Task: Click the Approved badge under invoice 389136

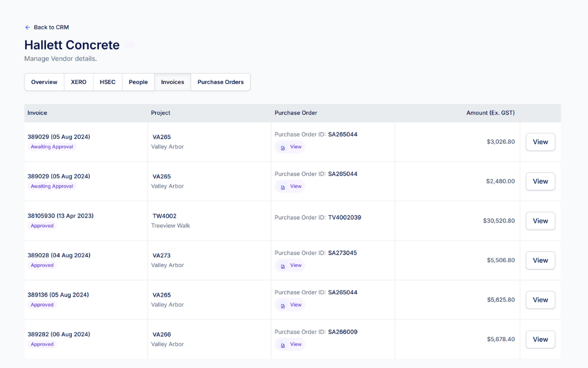Action: (42, 305)
